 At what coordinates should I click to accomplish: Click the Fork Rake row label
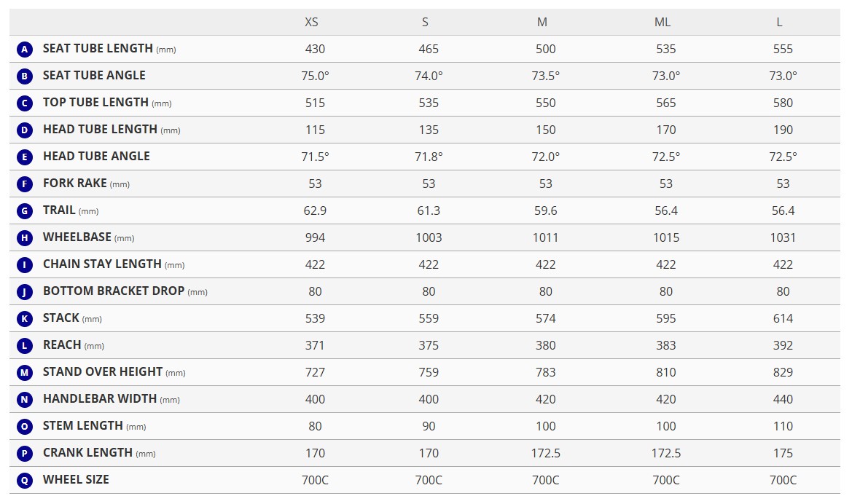75,184
